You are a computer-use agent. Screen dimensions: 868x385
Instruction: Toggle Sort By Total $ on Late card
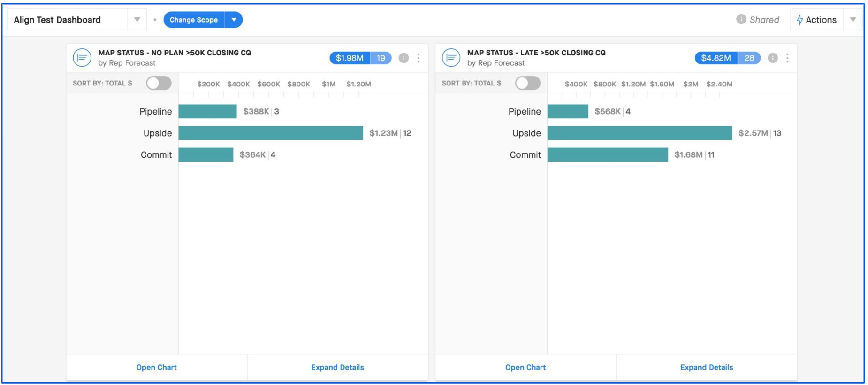click(x=528, y=83)
